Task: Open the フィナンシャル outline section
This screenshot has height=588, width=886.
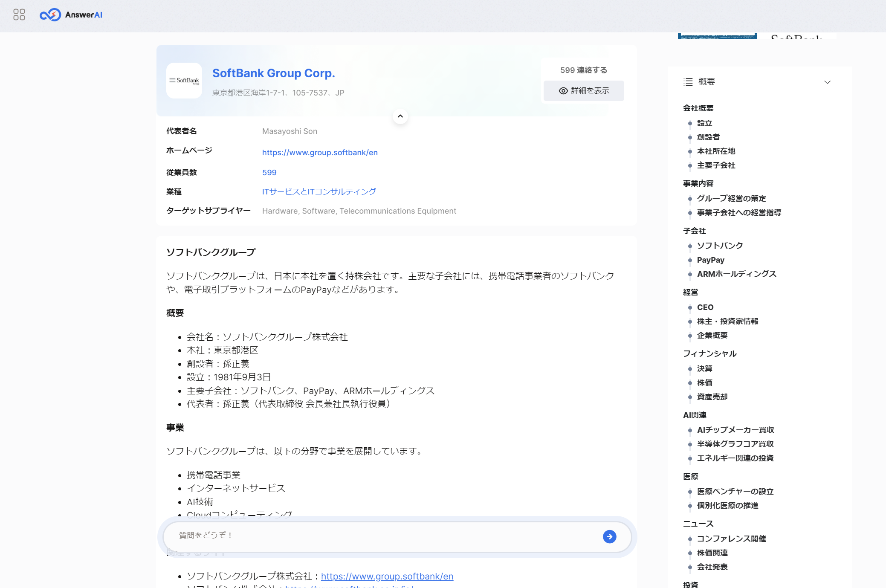Action: click(x=709, y=353)
